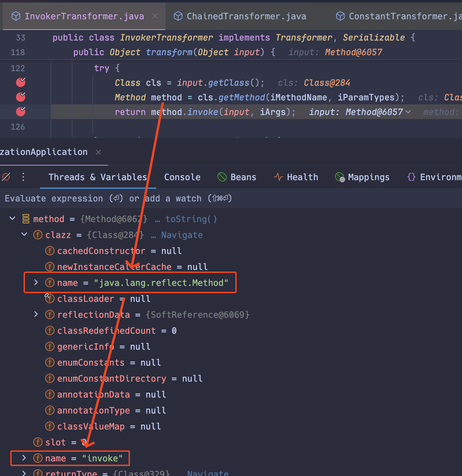Click the Mappings globe icon

pos(339,177)
